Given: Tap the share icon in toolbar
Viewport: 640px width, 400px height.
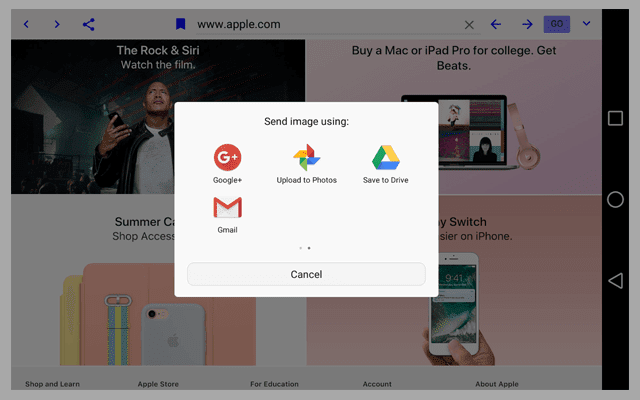Looking at the screenshot, I should [89, 24].
